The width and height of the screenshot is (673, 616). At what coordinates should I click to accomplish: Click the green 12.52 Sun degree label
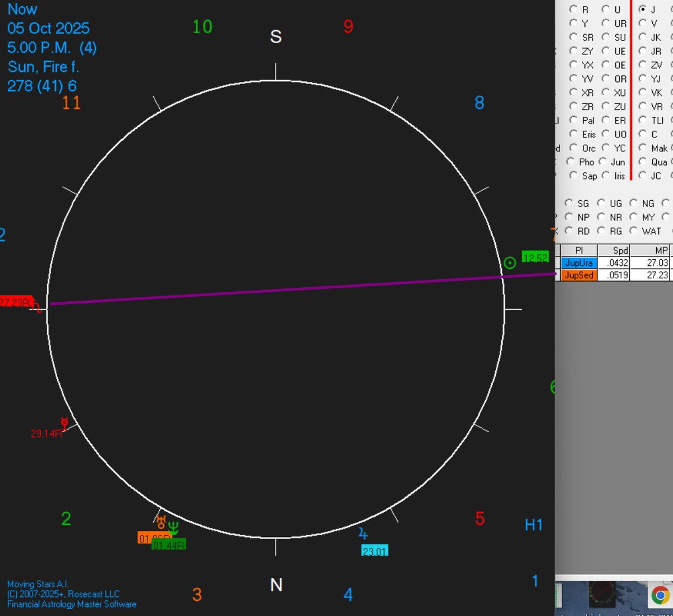tap(535, 258)
